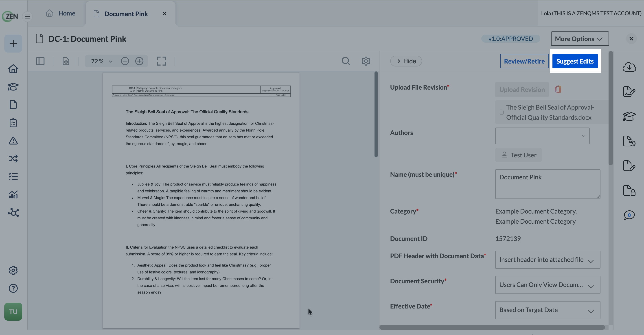Close the DC-1 document panel with X

pos(631,39)
